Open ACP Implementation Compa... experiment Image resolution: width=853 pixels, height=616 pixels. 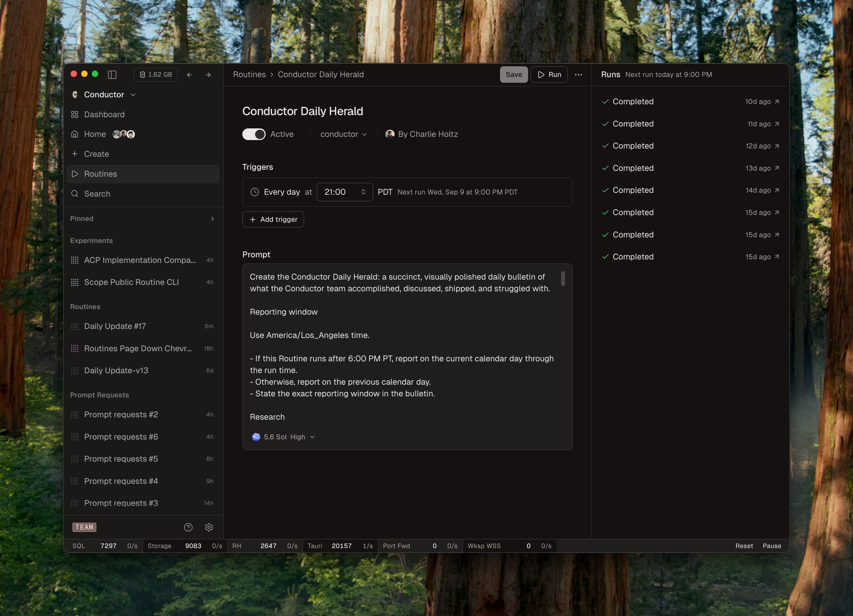[x=143, y=260]
